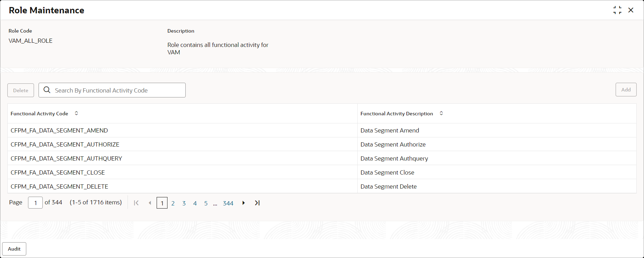Screen dimensions: 644x258
Task: Go to previous page arrow
Action: pos(150,203)
